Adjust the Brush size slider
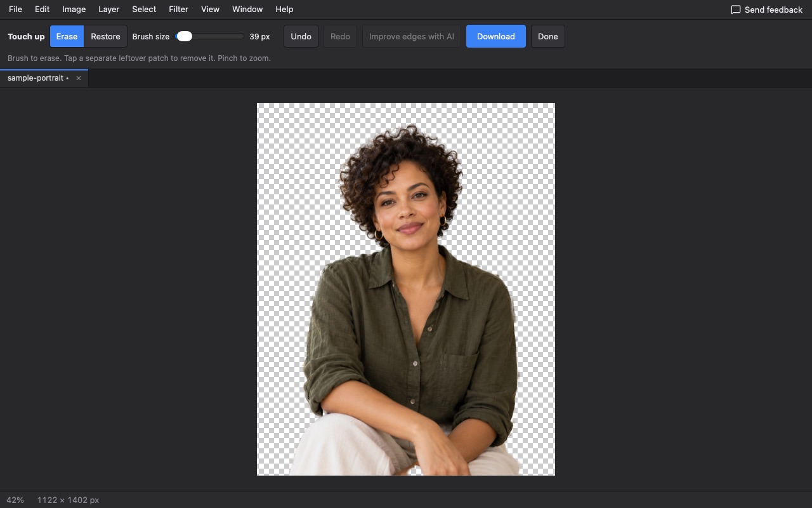 (x=210, y=36)
